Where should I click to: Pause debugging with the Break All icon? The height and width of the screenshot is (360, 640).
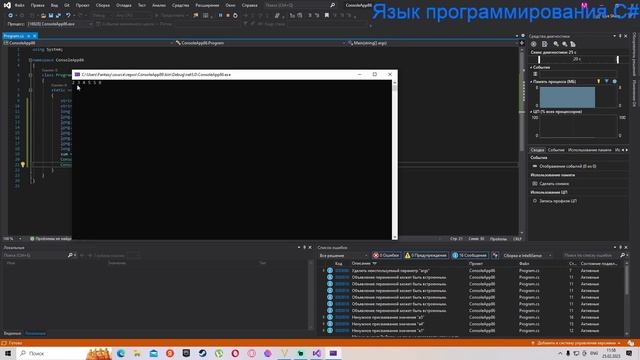pyautogui.click(x=220, y=15)
